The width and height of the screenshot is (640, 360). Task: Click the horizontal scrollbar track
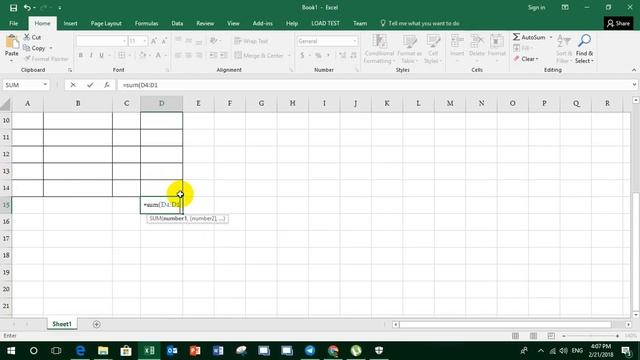(505, 324)
